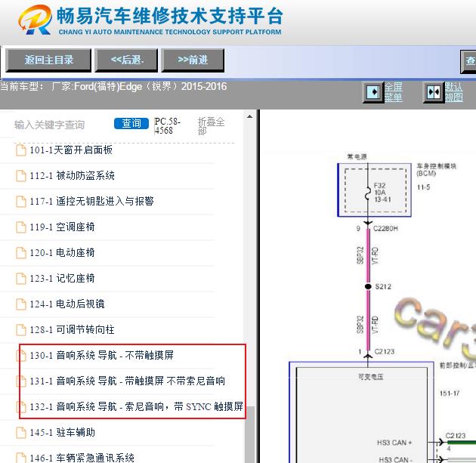
Task: Click the partially visible 查 button at right
Action: (x=470, y=61)
